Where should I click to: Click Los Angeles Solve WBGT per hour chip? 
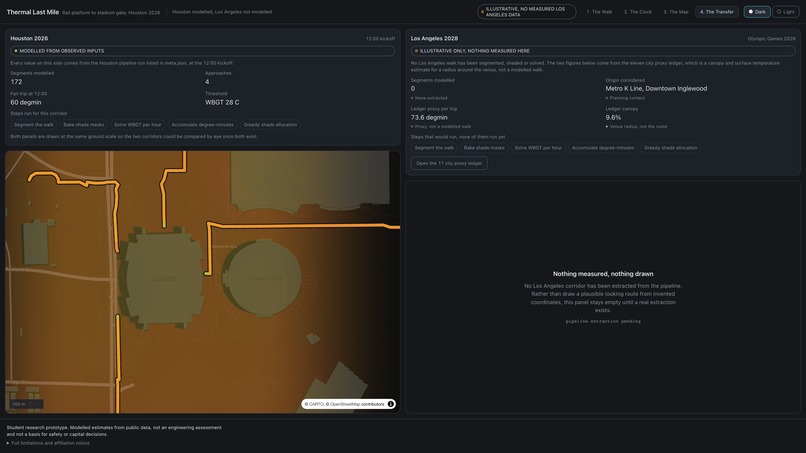point(538,148)
